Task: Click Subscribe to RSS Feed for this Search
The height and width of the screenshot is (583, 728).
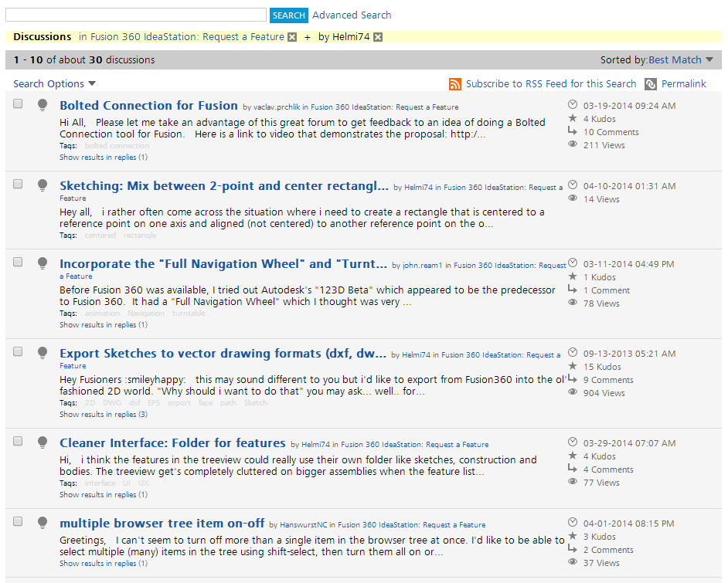Action: (551, 84)
